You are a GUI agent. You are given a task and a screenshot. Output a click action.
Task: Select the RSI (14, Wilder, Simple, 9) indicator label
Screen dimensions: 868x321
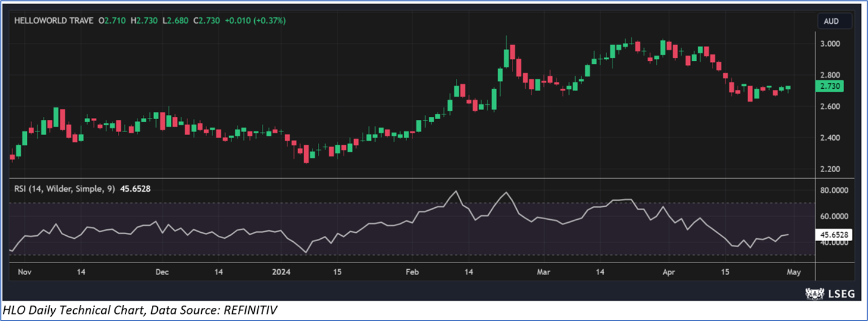(66, 188)
